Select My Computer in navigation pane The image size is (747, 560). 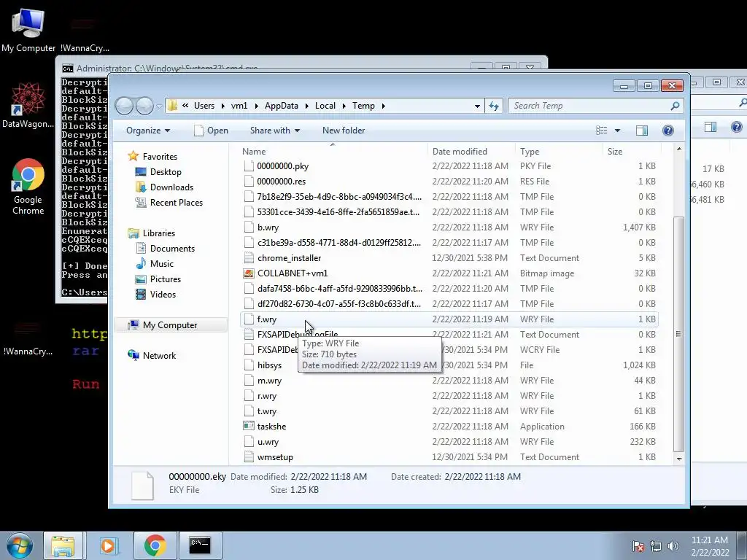point(169,324)
